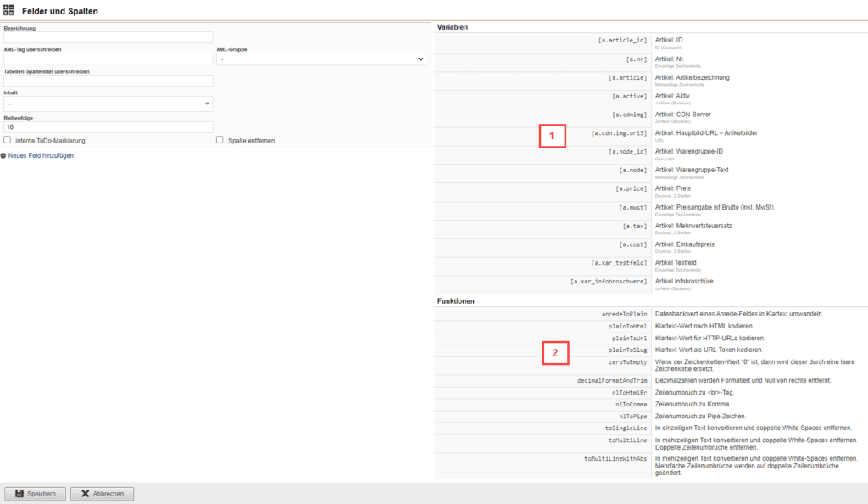
Task: Click the diskette icon on the Speichern button
Action: [x=20, y=493]
